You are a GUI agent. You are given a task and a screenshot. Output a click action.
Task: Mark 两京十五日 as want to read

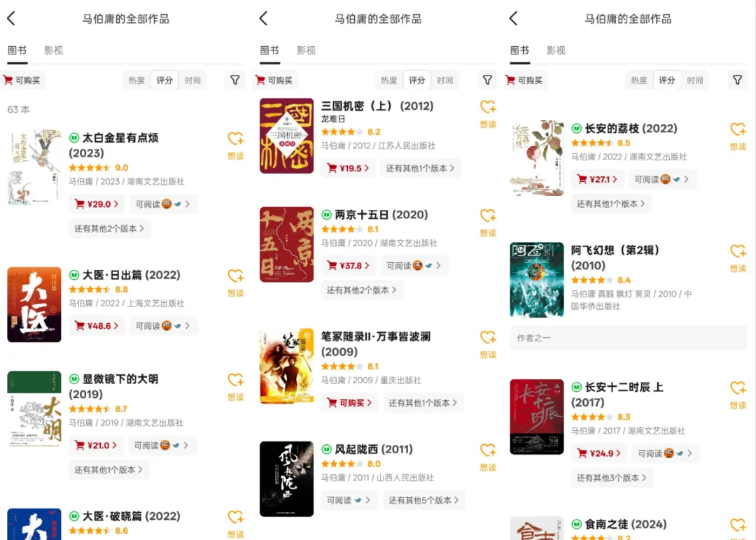pyautogui.click(x=488, y=222)
